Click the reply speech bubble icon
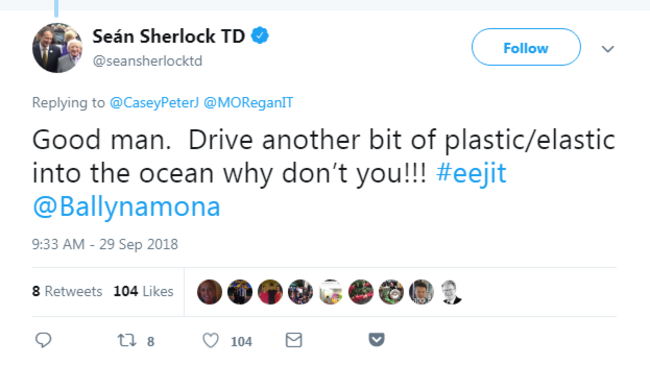Viewport: 650px width, 365px height. point(43,340)
